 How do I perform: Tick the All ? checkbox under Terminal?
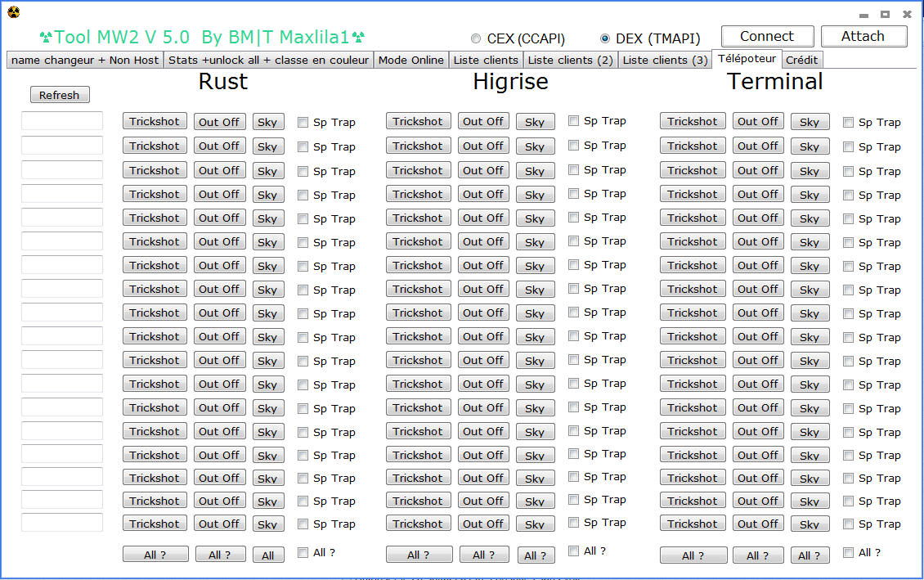click(848, 553)
